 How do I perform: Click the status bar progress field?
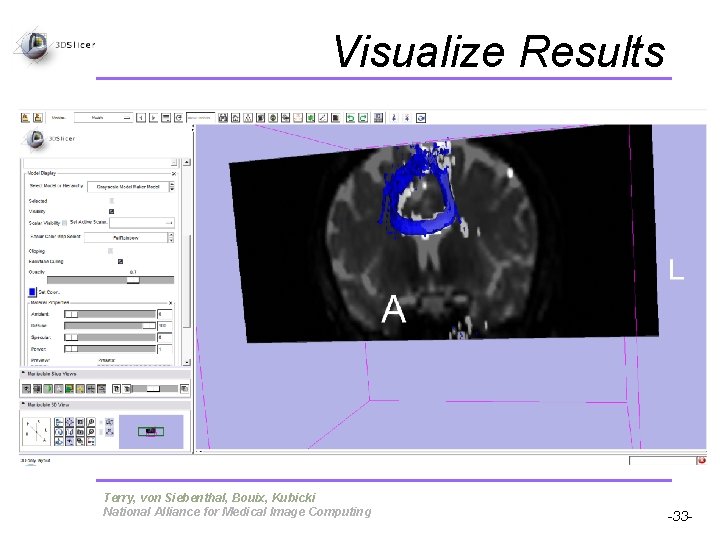click(x=662, y=461)
